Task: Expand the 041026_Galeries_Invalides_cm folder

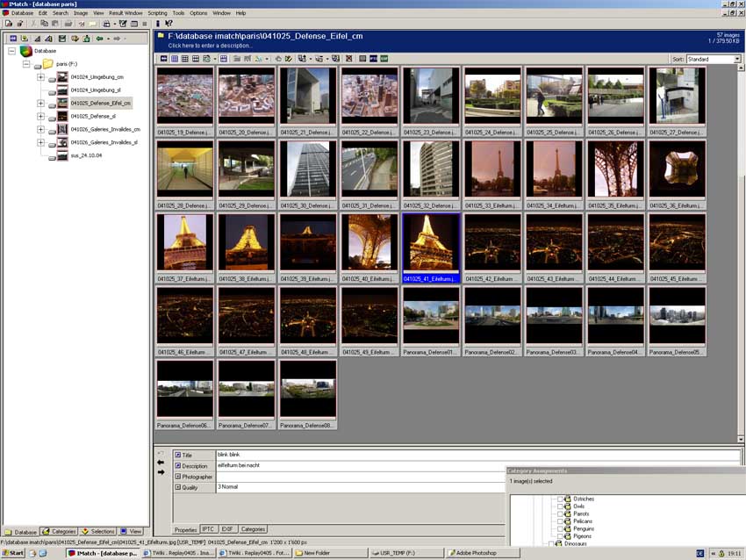Action: point(40,129)
